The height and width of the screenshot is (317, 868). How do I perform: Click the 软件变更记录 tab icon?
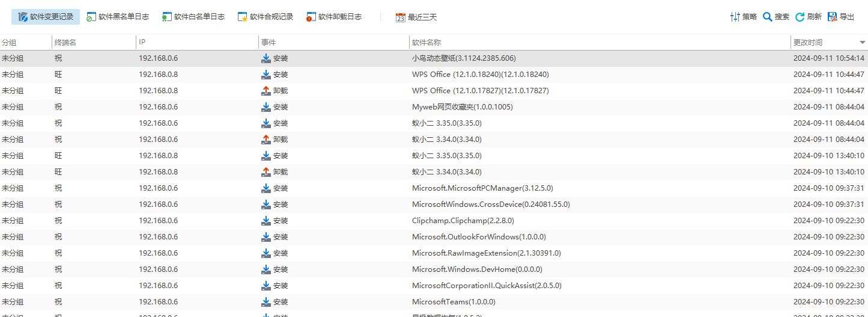point(23,17)
